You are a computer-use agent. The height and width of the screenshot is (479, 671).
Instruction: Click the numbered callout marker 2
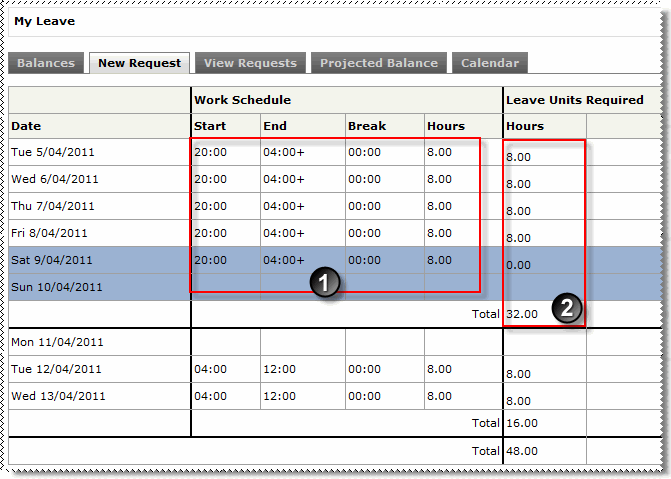click(567, 308)
